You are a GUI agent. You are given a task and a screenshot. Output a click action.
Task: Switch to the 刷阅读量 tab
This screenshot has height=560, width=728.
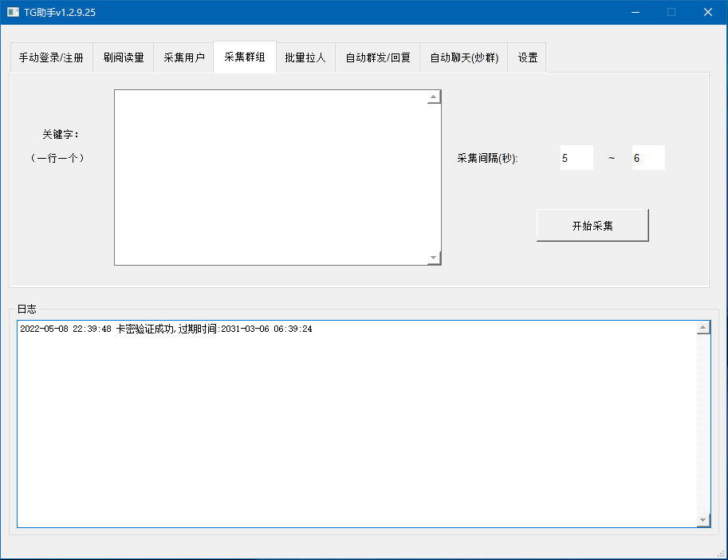(x=124, y=58)
